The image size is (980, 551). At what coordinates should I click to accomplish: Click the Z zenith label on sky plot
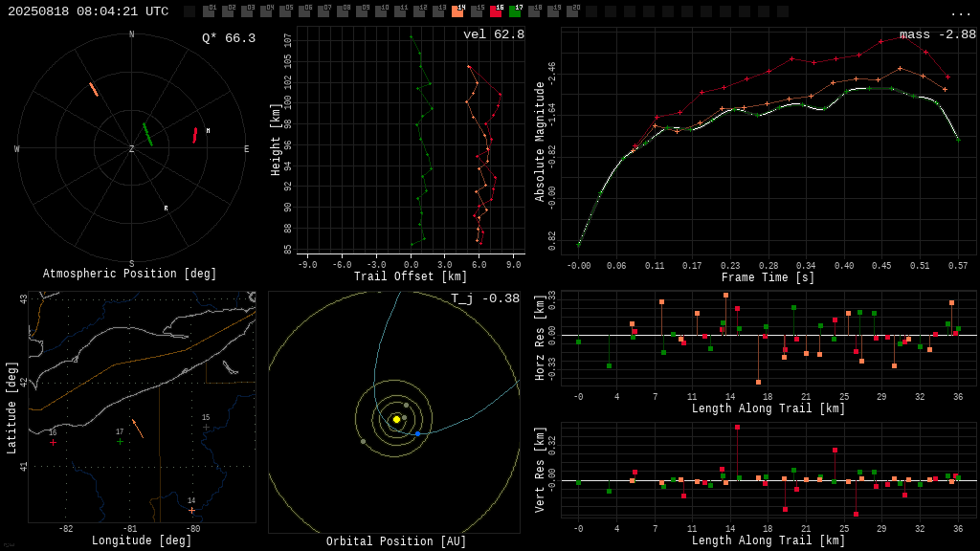(x=131, y=148)
